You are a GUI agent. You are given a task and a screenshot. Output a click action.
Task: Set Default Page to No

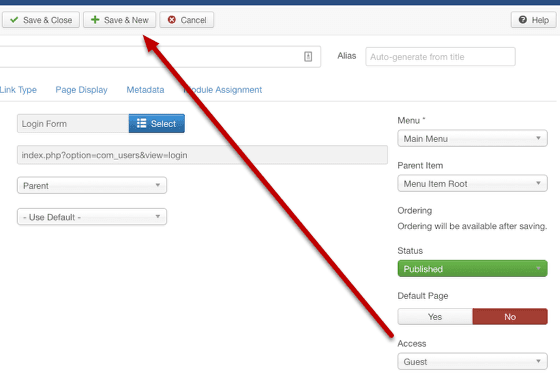(x=510, y=317)
